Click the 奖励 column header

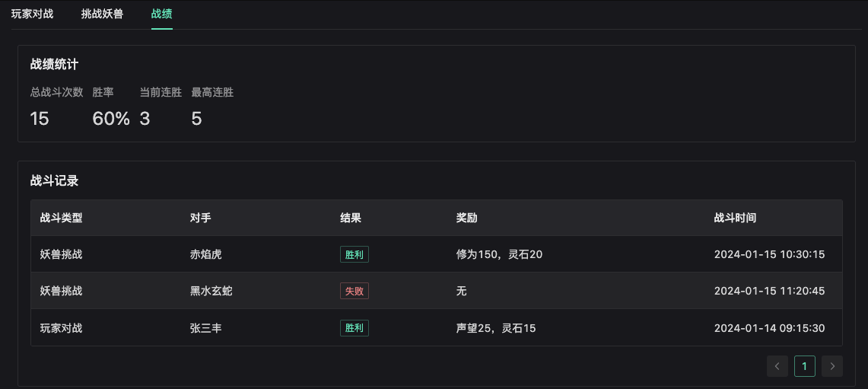[x=466, y=218]
